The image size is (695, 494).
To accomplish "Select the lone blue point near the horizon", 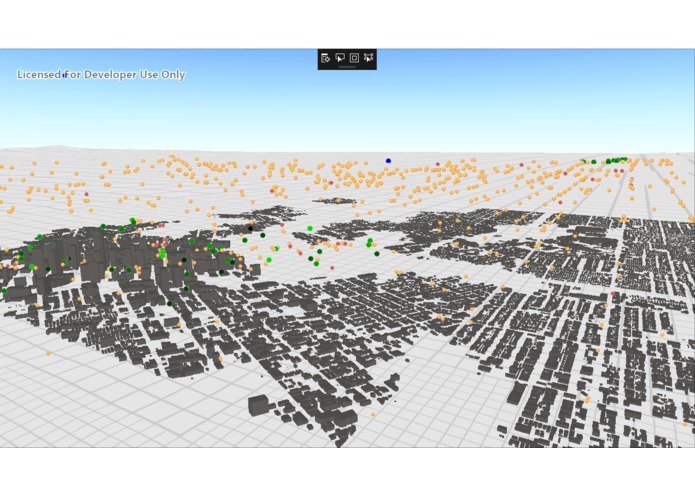I will point(388,161).
